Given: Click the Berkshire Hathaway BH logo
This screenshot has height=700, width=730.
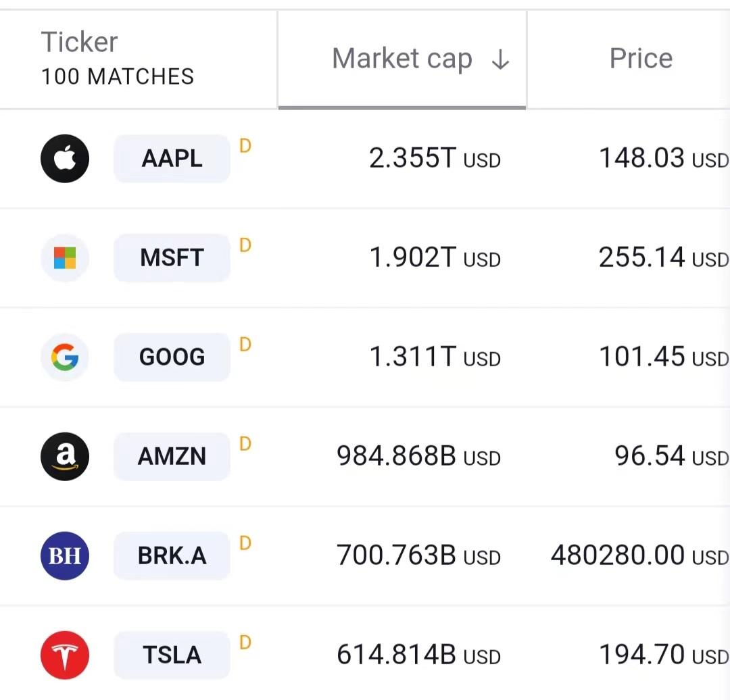Looking at the screenshot, I should click(65, 555).
